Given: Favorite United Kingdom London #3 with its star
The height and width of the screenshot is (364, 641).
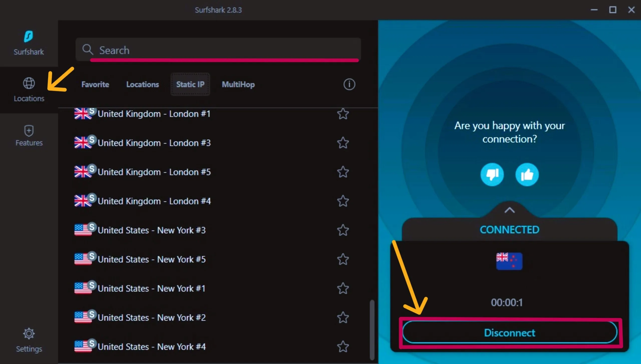Looking at the screenshot, I should [343, 143].
